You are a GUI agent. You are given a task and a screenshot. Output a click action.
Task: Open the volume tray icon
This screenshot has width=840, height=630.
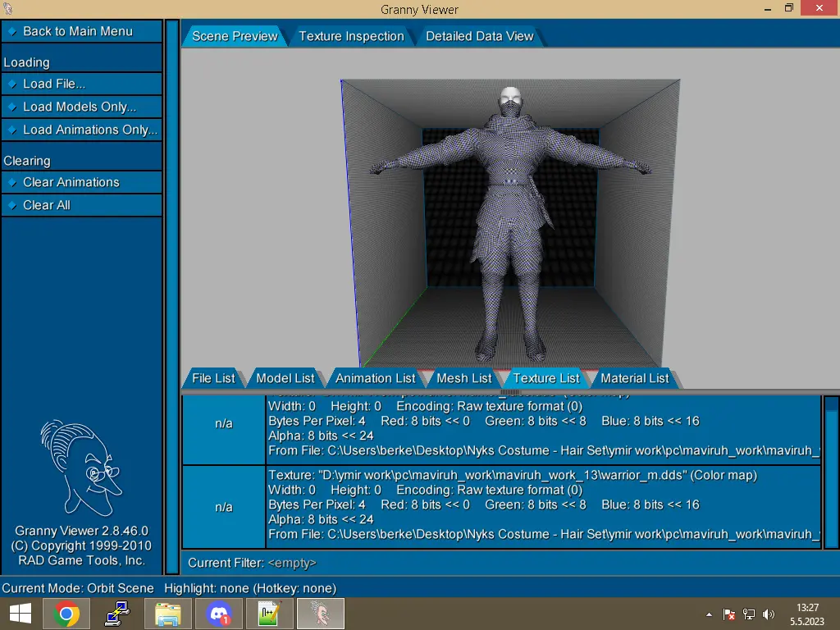coord(768,614)
